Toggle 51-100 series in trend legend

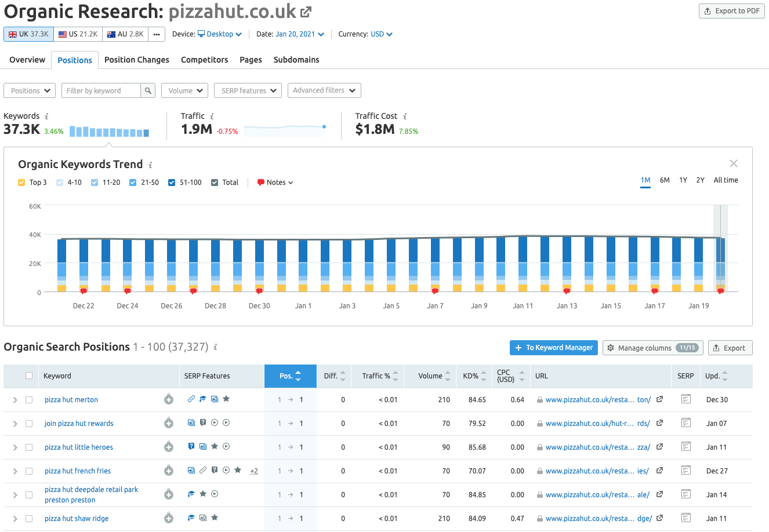pyautogui.click(x=172, y=183)
